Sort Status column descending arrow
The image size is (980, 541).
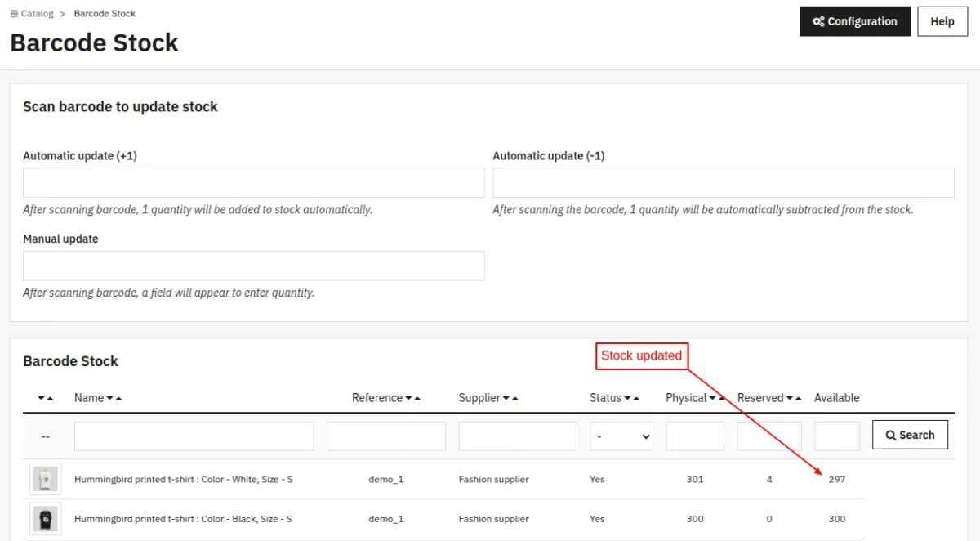point(628,399)
